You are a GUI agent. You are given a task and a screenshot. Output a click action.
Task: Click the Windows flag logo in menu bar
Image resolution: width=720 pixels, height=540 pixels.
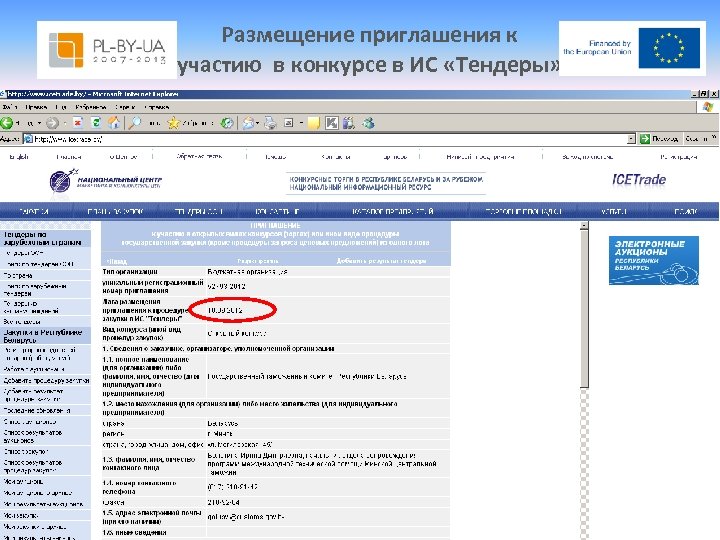(x=708, y=107)
